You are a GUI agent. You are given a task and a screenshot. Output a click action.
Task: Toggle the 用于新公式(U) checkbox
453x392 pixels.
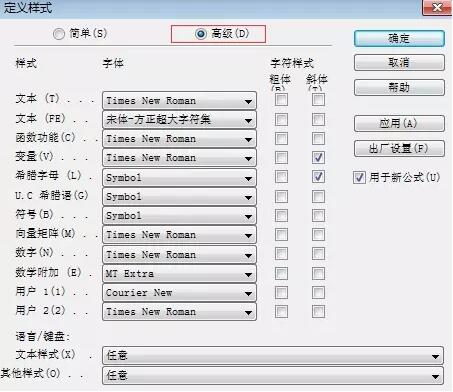click(359, 177)
